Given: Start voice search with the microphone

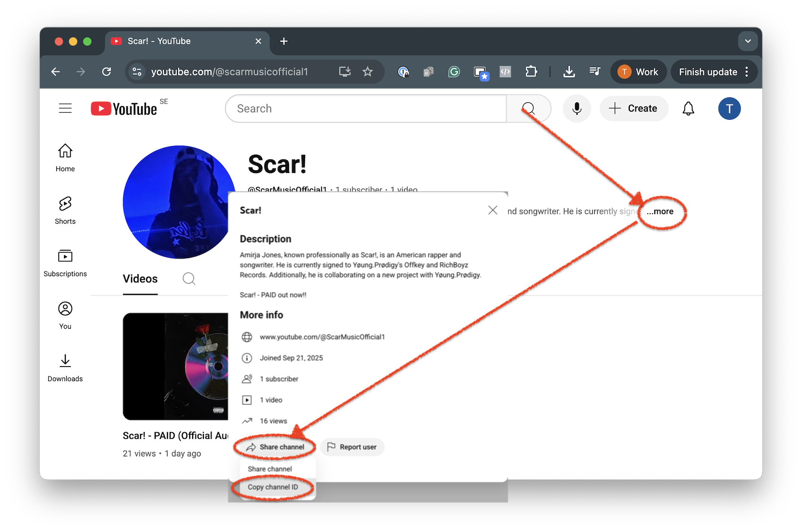Looking at the screenshot, I should tap(577, 109).
